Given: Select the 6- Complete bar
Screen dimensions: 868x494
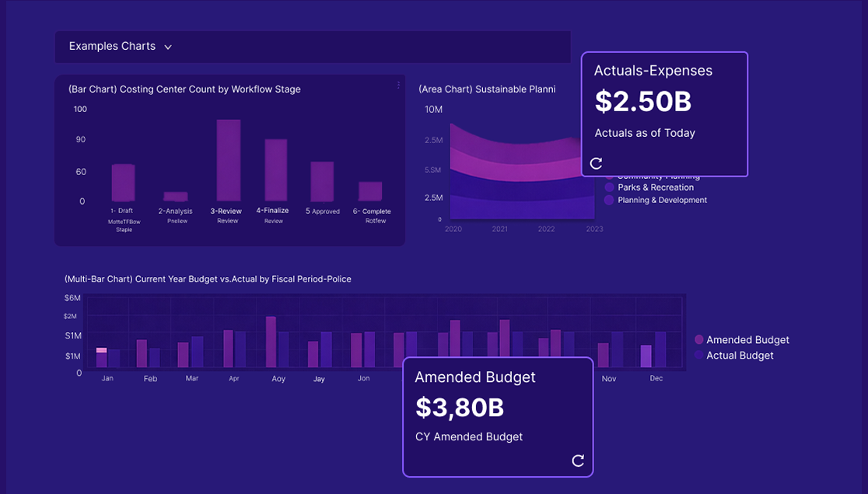Looking at the screenshot, I should (370, 191).
